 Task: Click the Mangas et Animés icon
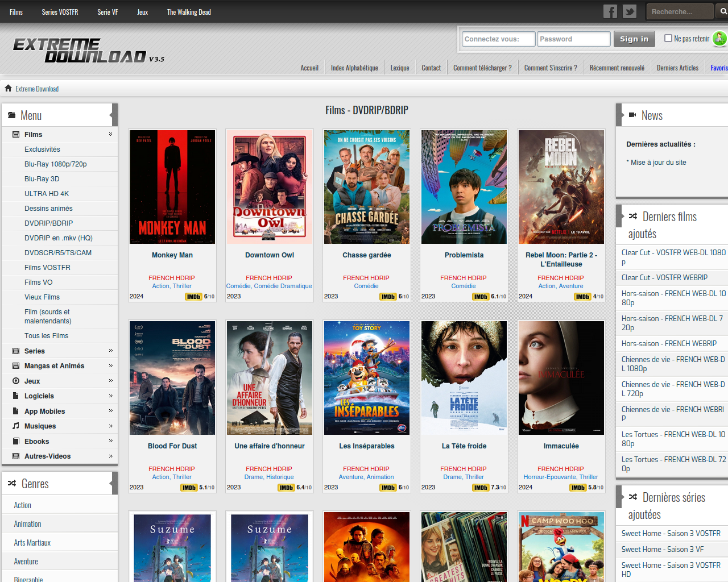tap(16, 366)
